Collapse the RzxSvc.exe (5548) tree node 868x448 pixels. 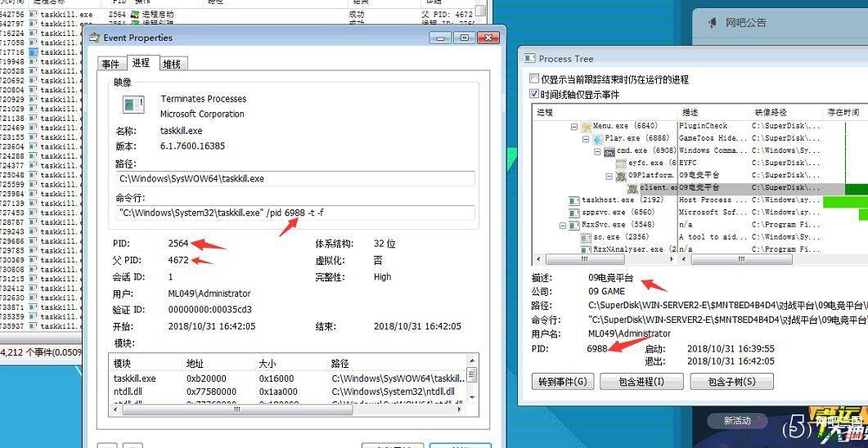(562, 225)
